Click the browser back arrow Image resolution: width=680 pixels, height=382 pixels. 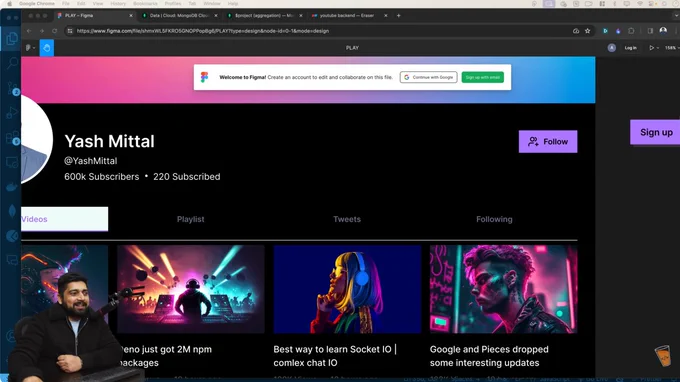click(x=29, y=31)
